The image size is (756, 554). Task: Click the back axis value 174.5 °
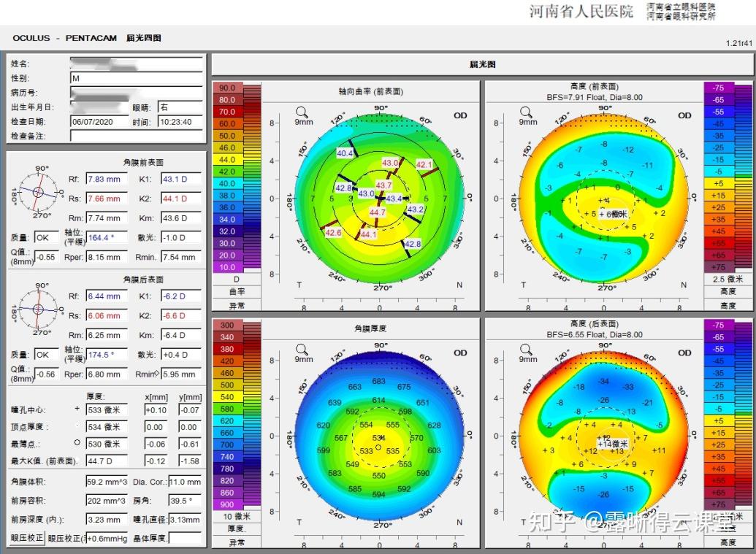[x=107, y=355]
